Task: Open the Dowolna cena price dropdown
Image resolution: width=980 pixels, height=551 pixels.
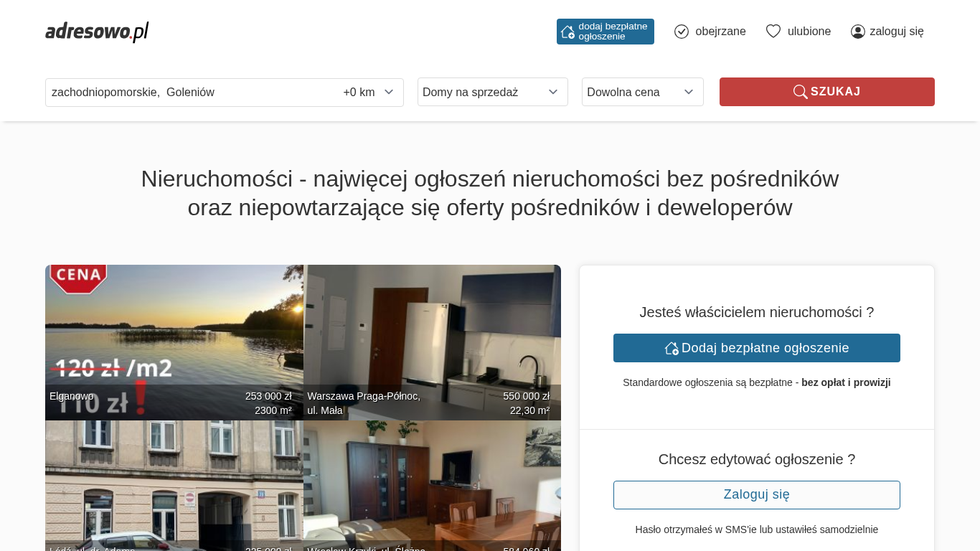Action: click(642, 92)
